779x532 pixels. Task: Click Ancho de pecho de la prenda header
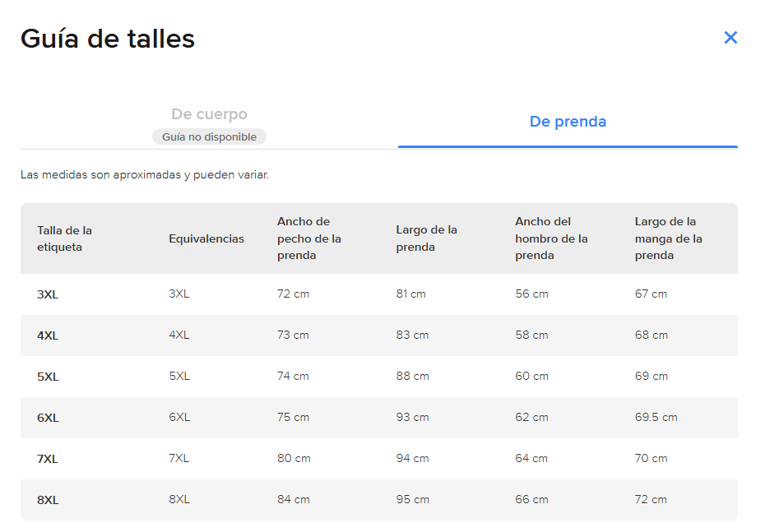309,238
